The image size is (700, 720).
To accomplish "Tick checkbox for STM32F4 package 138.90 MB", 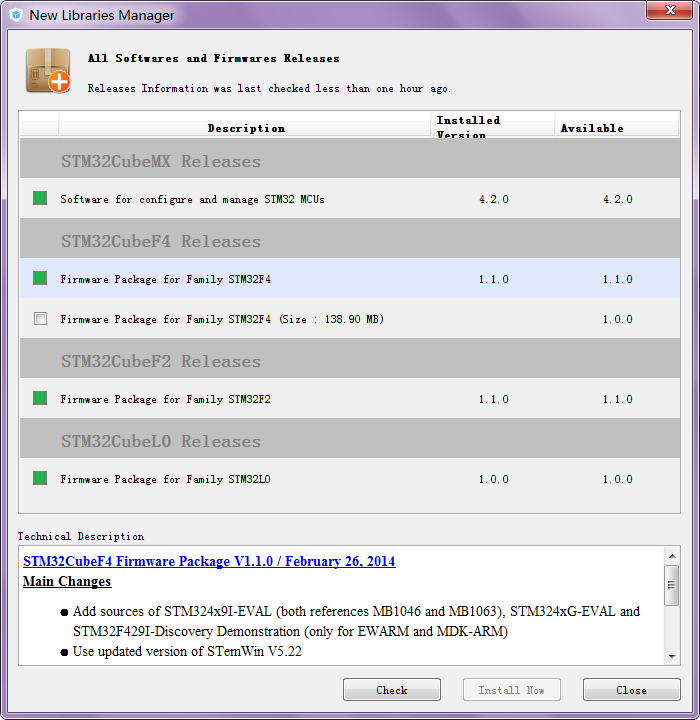I will tap(40, 318).
